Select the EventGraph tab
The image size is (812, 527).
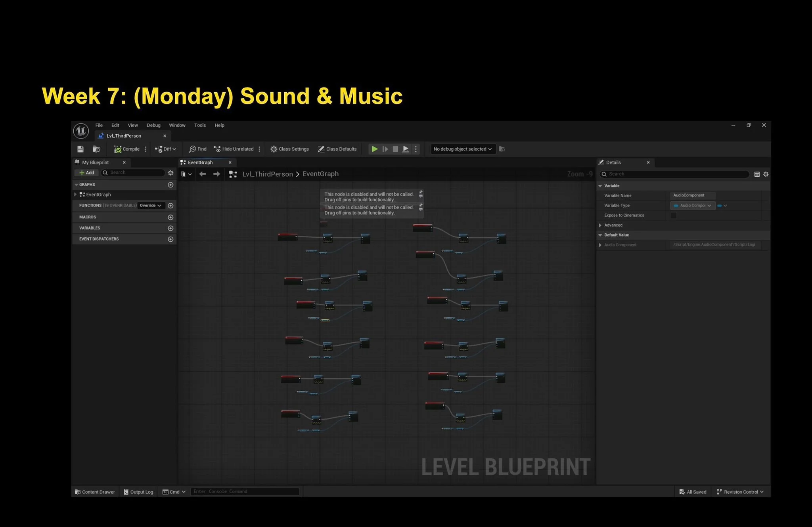[200, 162]
